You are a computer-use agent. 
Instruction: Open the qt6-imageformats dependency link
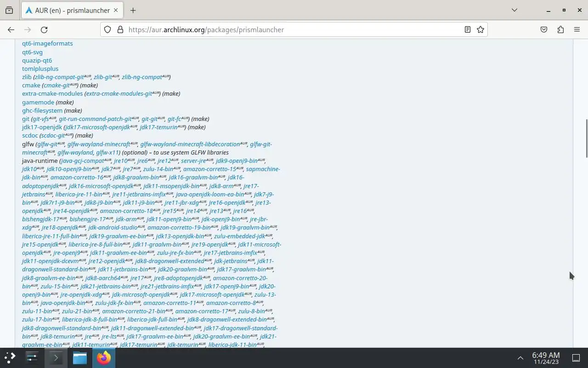point(47,43)
